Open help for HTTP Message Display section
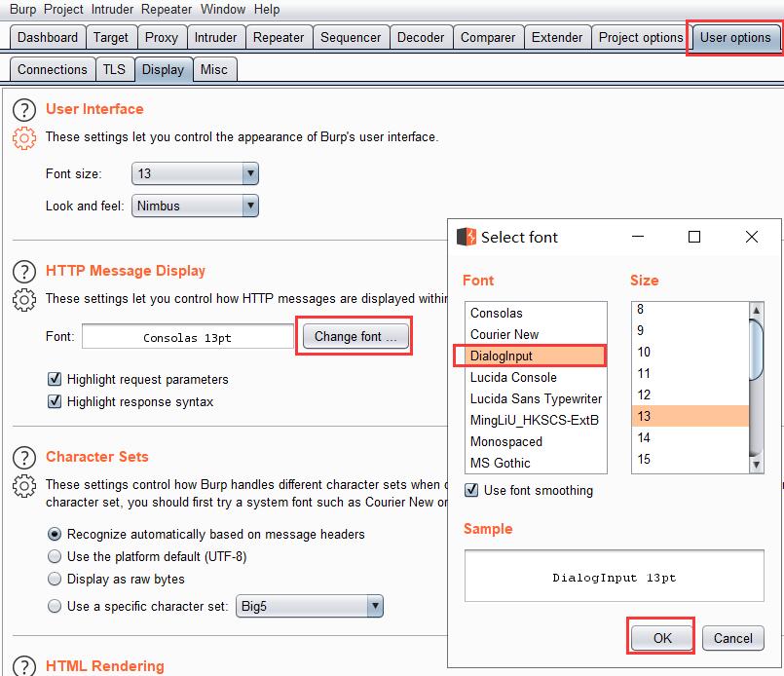This screenshot has width=784, height=676. [24, 272]
